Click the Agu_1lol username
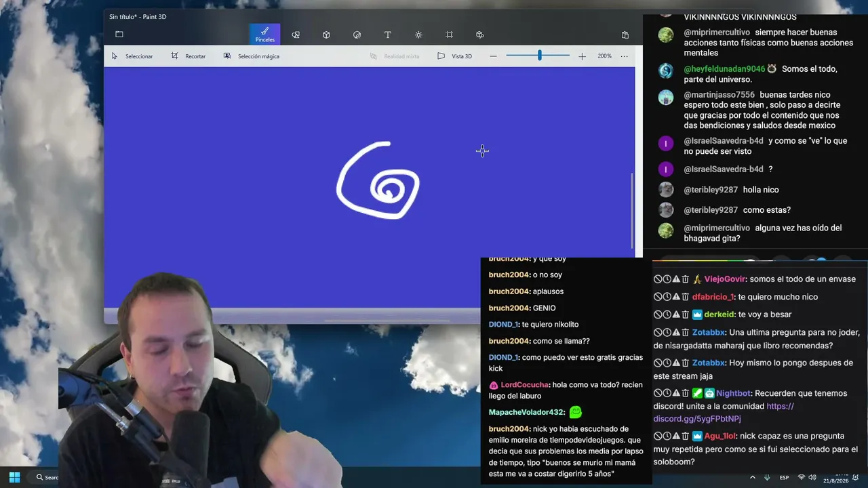Viewport: 868px width, 488px height. 720,436
